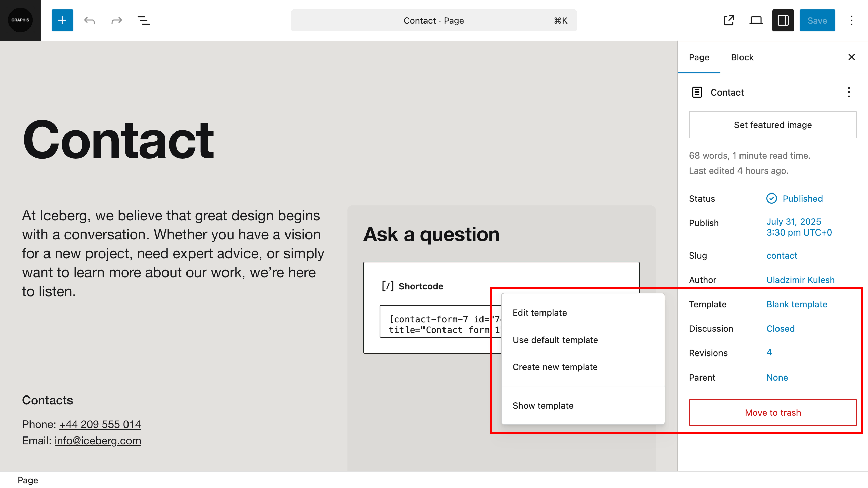The image size is (868, 488).
Task: Switch to the Block tab
Action: (x=742, y=57)
